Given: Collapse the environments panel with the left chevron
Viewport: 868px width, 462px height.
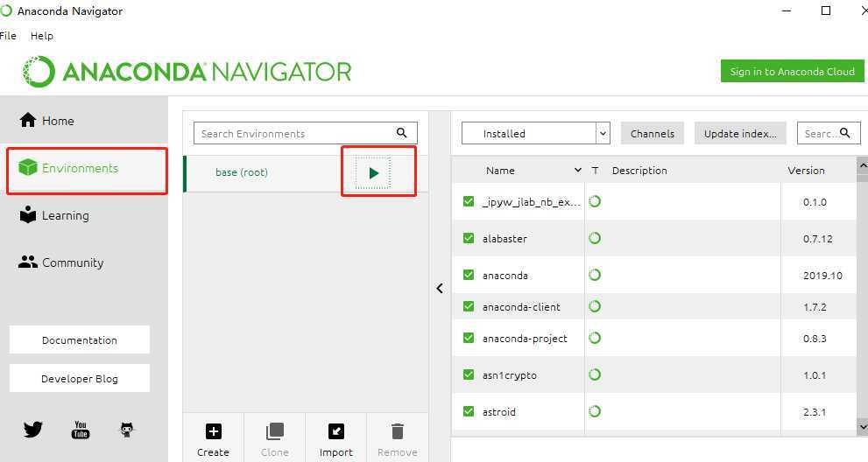Looking at the screenshot, I should (440, 288).
